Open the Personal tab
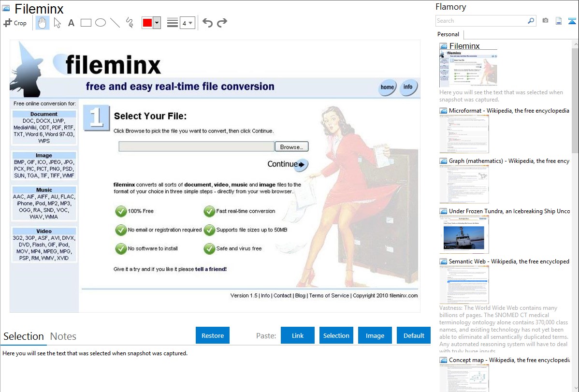The height and width of the screenshot is (392, 579). pos(449,34)
